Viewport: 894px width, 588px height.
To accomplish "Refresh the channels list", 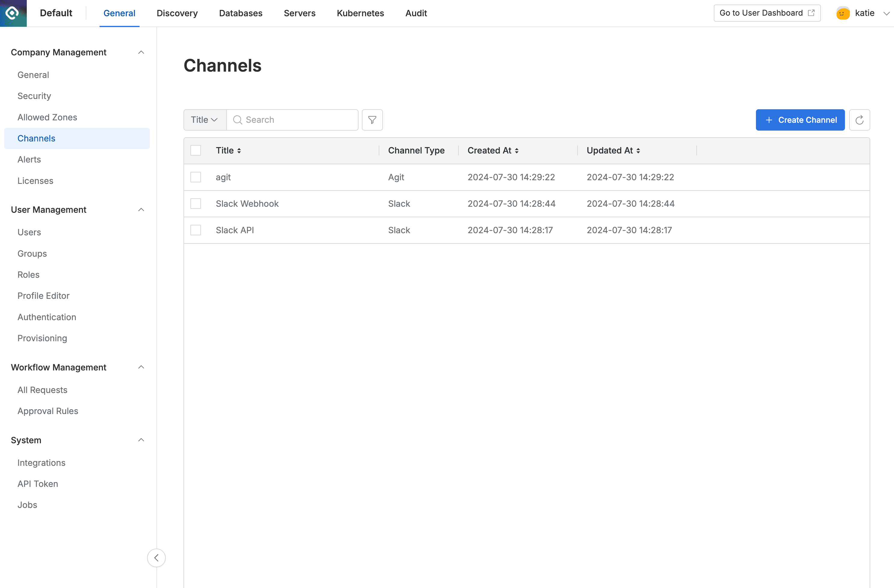I will point(859,120).
